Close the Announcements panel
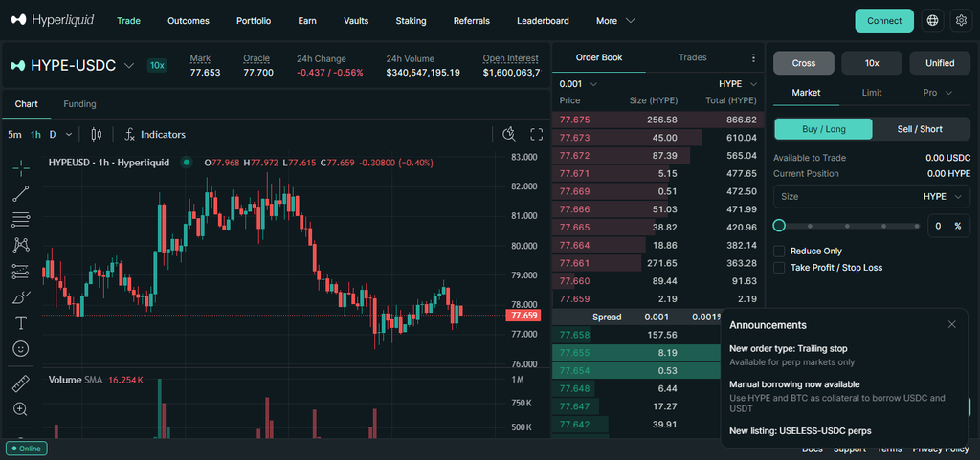Viewport: 980px width, 460px height. pos(952,324)
